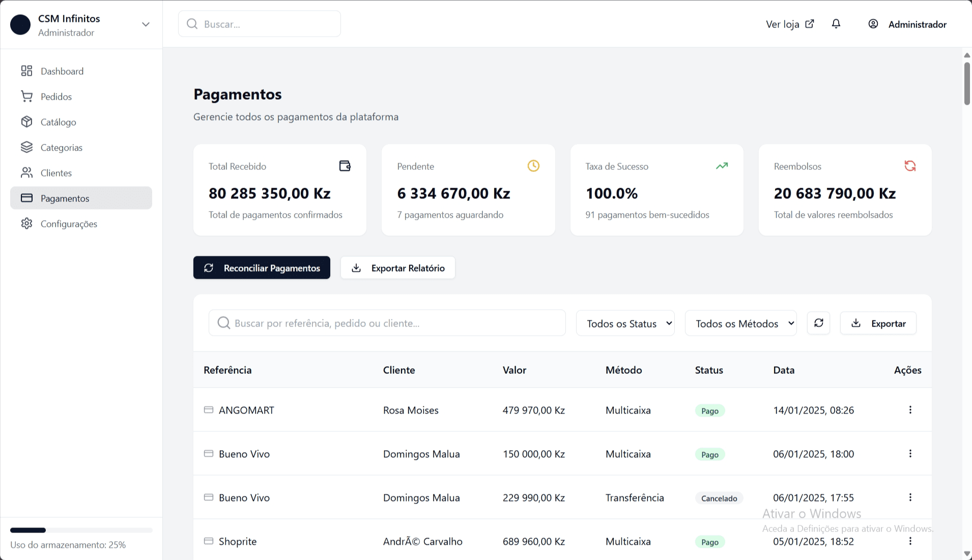
Task: Click the Dashboard grid icon
Action: [x=26, y=71]
